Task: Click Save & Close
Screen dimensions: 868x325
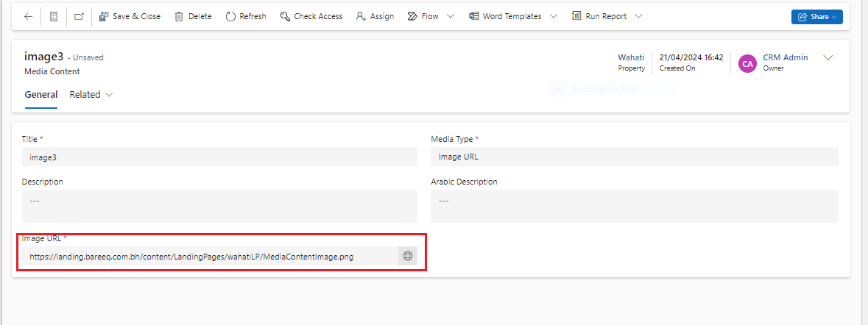Action: point(130,16)
